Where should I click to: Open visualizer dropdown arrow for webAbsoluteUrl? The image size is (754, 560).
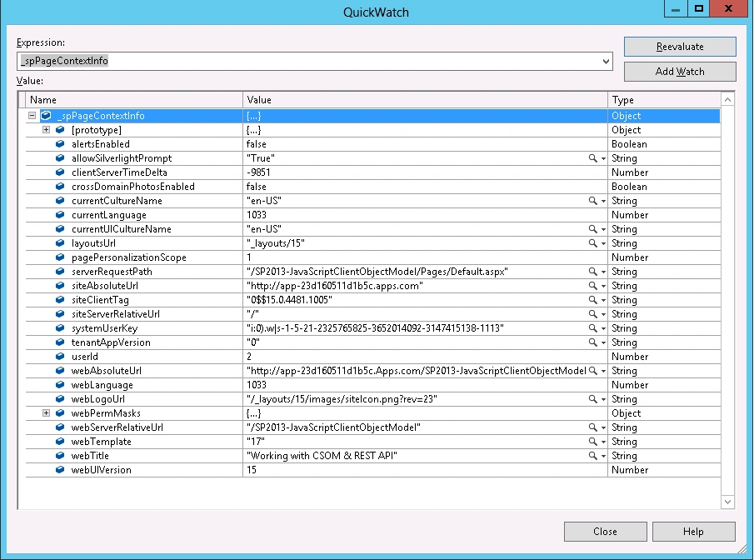(603, 371)
